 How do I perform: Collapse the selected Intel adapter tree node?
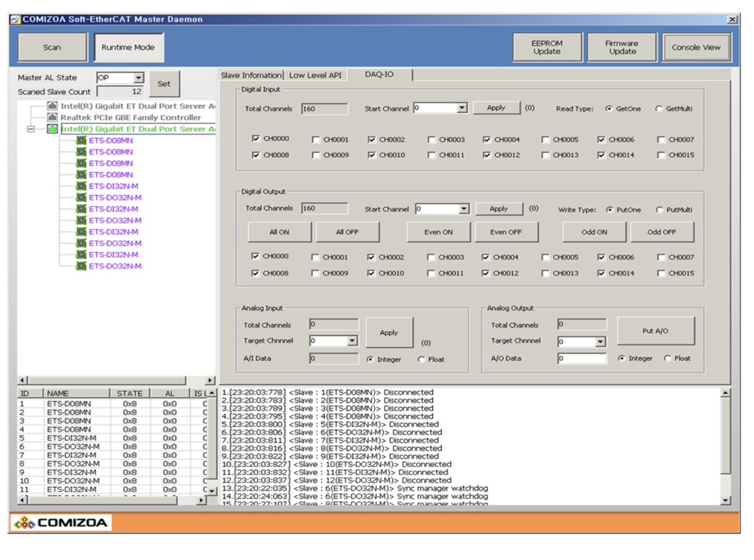tap(30, 129)
